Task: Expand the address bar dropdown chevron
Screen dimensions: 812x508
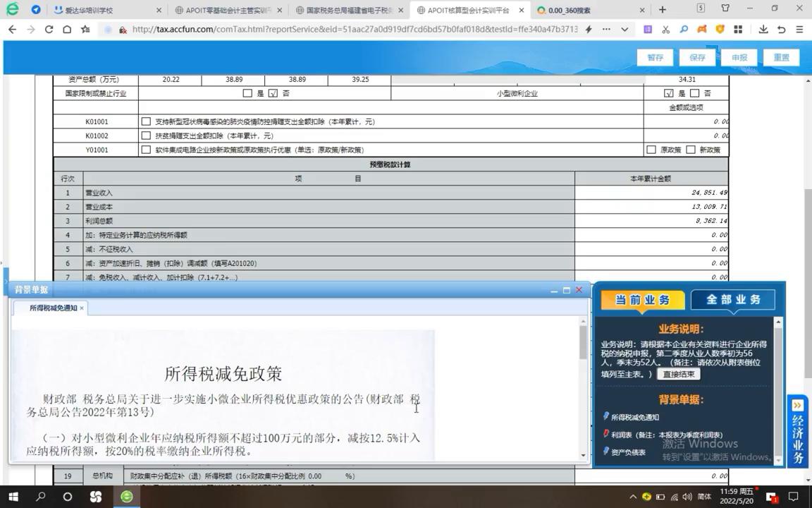Action: [625, 30]
